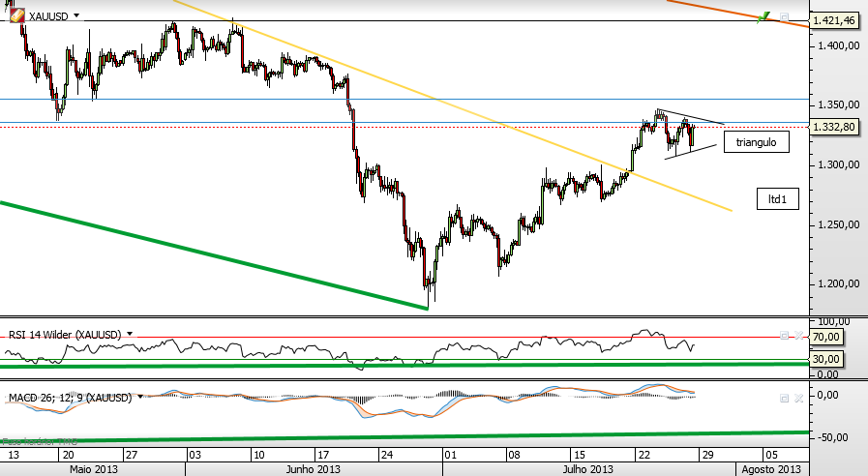Open the XAUUSD symbol dropdown arrow
Image resolution: width=868 pixels, height=476 pixels.
coord(76,16)
